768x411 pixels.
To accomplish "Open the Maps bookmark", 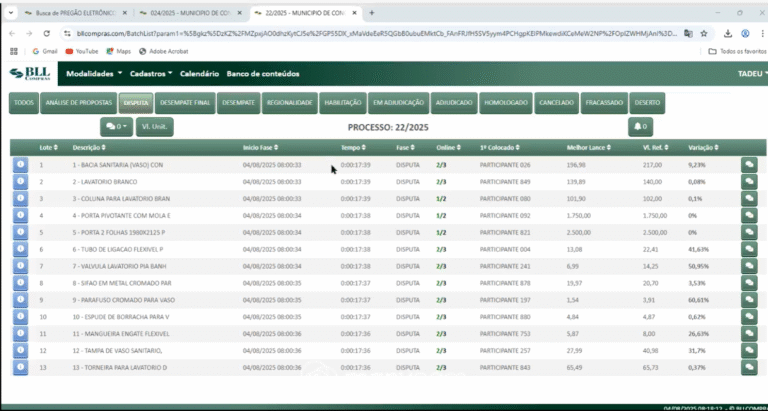I will pos(119,51).
